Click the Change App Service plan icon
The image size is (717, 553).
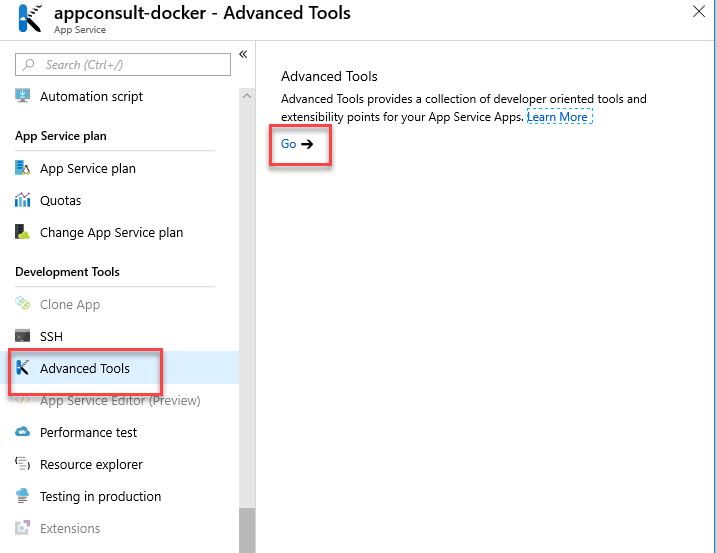pyautogui.click(x=23, y=232)
